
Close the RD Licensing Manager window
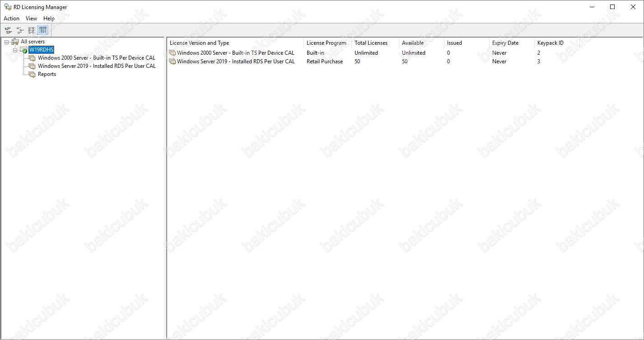633,7
